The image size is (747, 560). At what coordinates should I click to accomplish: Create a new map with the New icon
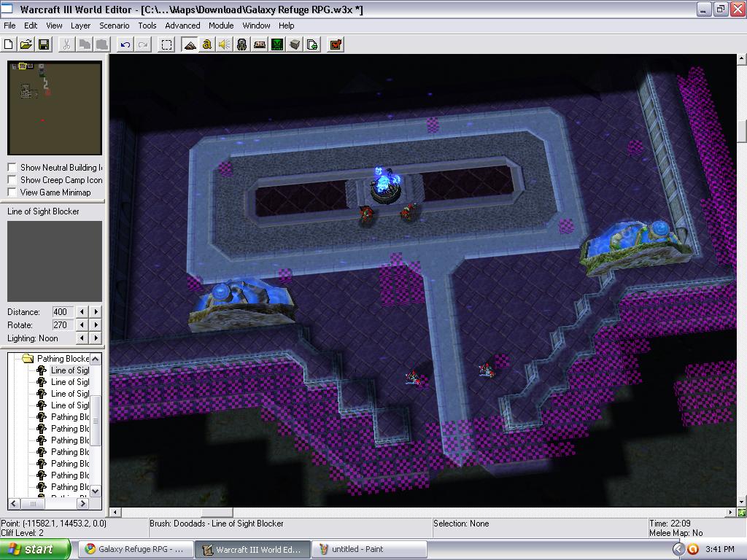9,44
